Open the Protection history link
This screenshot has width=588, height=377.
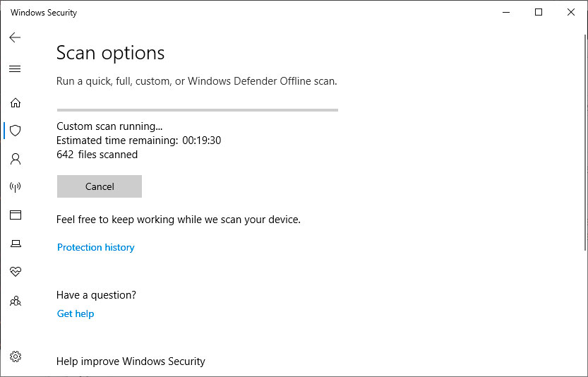click(95, 247)
